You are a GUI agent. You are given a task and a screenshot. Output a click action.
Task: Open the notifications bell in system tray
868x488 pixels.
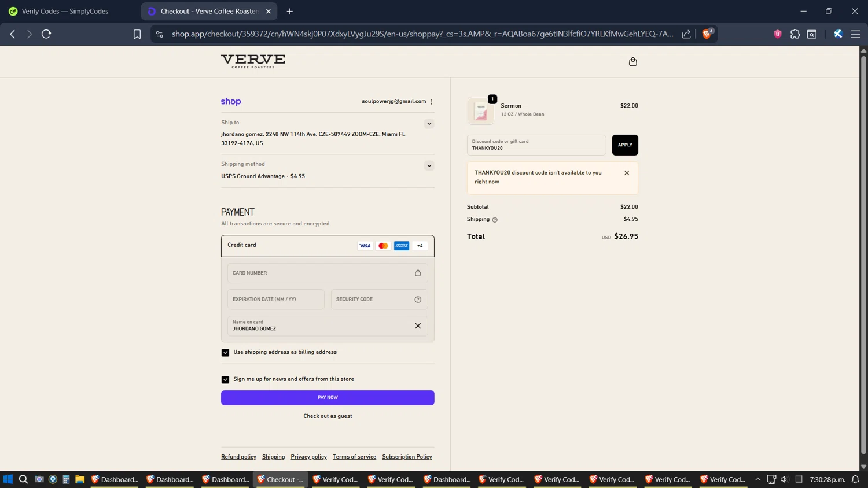click(x=855, y=479)
